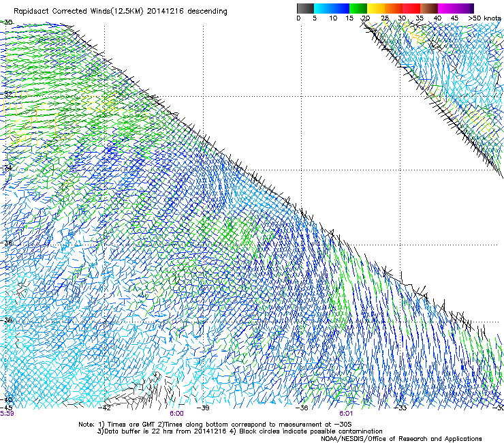Click the '-34' latitude label on the left axis
The image size is (504, 443).
click(x=6, y=168)
